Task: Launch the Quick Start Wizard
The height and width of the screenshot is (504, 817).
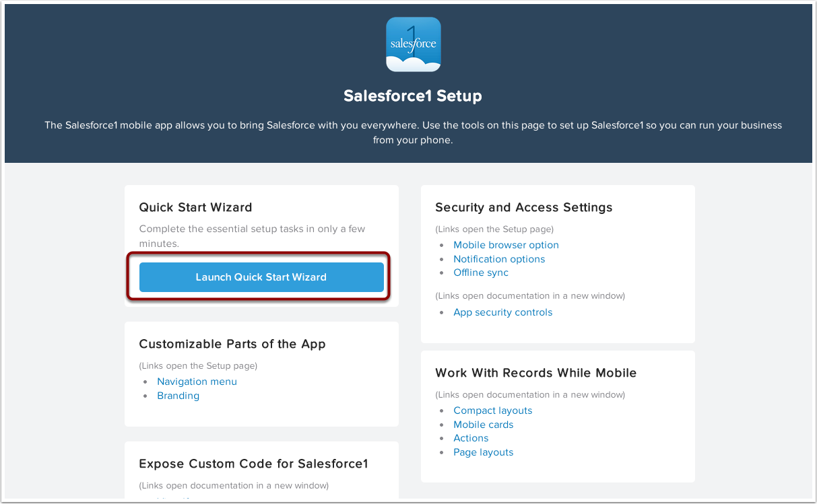Action: click(261, 277)
